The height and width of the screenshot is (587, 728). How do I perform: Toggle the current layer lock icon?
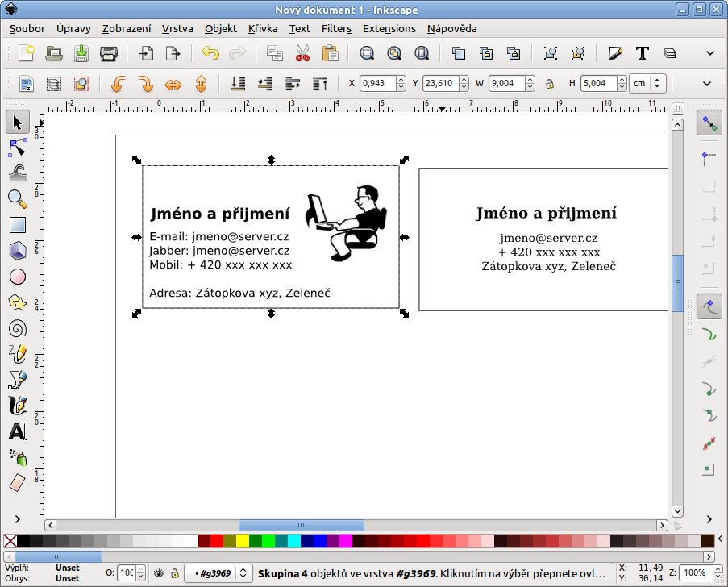[174, 572]
